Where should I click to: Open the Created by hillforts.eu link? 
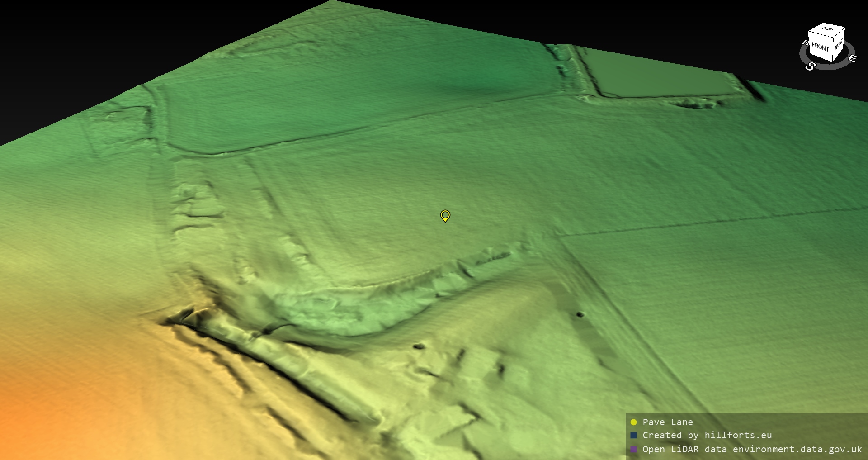click(707, 435)
